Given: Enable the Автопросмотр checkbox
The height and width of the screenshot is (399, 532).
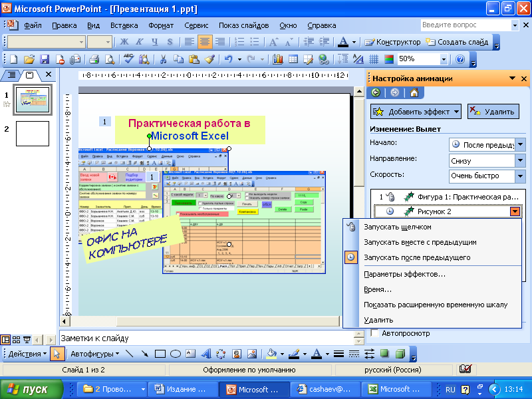Looking at the screenshot, I should point(374,333).
